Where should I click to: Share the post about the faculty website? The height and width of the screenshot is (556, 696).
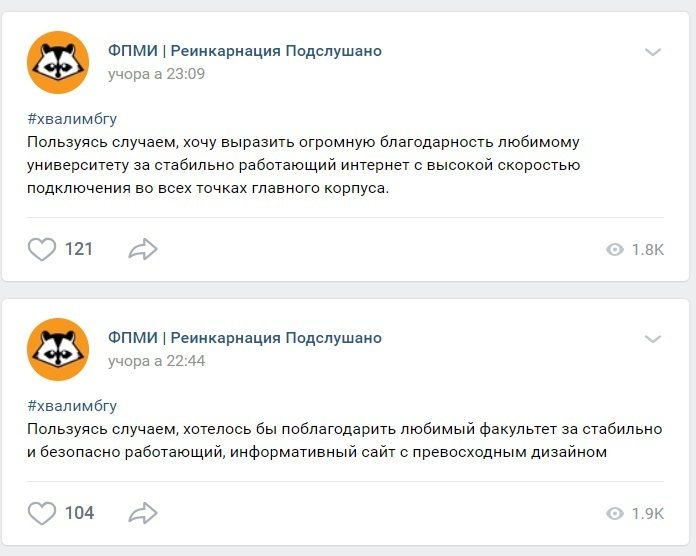pos(143,513)
